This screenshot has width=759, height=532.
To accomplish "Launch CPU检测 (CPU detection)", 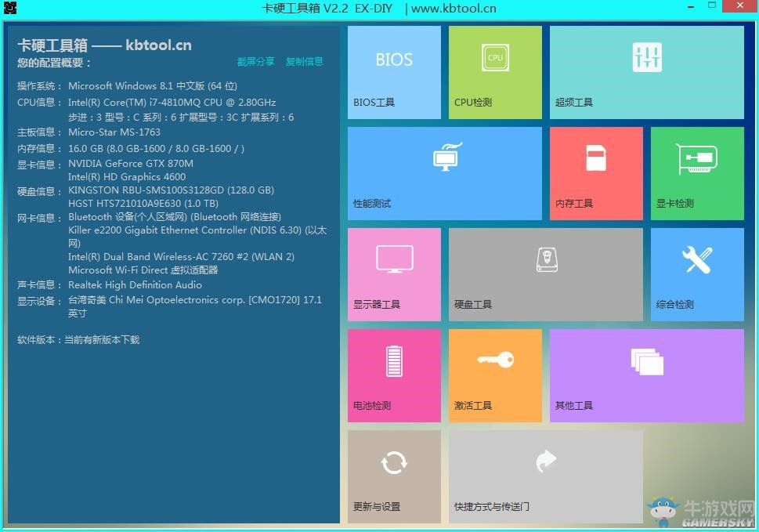I will tap(494, 71).
